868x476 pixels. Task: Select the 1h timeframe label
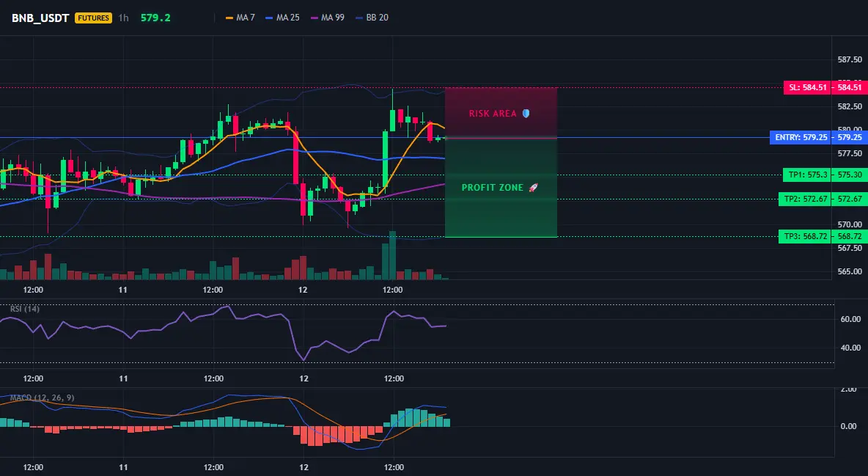pos(123,18)
